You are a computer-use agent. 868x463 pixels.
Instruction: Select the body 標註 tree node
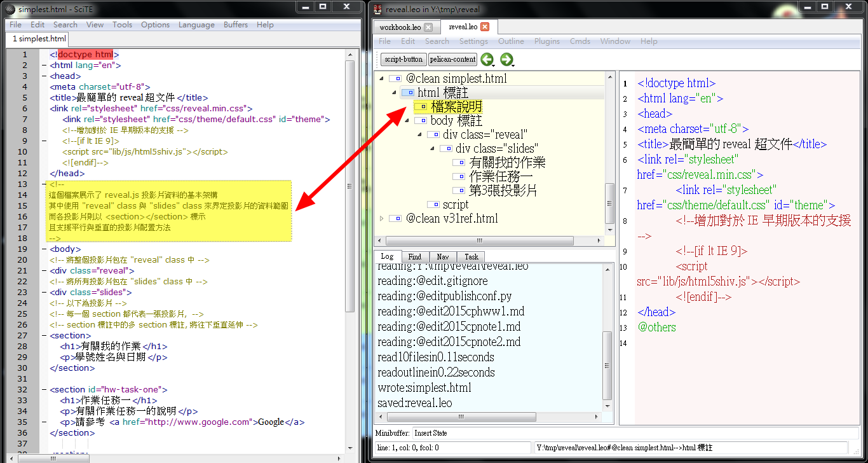(x=456, y=120)
